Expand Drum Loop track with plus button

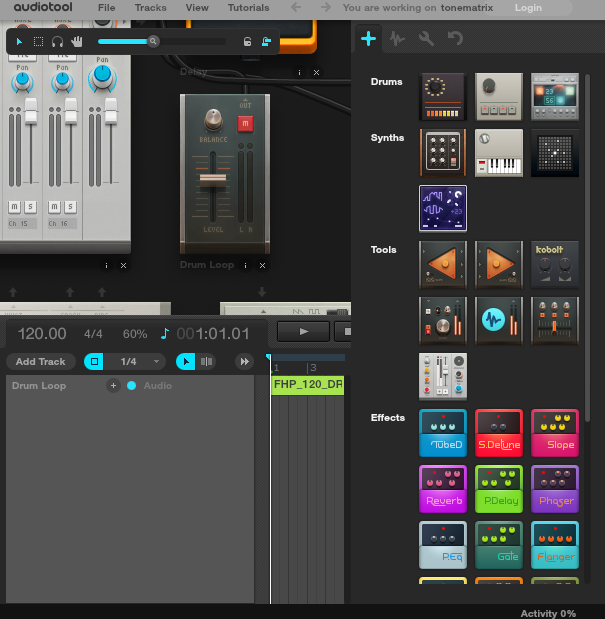pyautogui.click(x=113, y=386)
